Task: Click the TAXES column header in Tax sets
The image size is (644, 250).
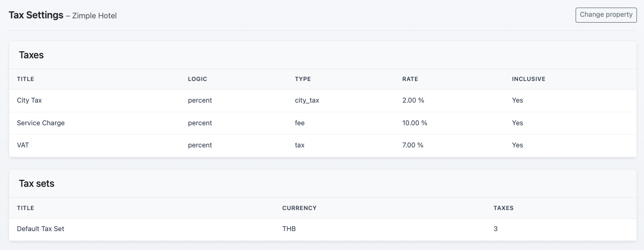Action: click(503, 208)
